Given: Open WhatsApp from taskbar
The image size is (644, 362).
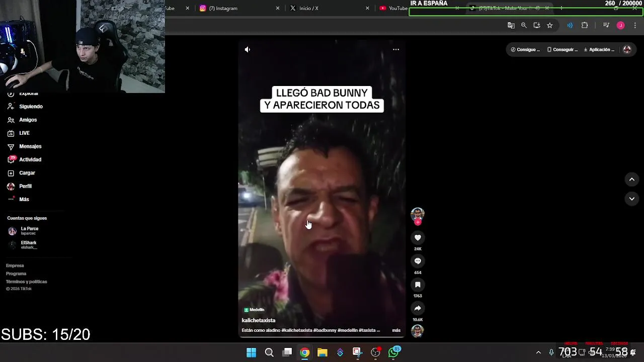Looking at the screenshot, I should pos(393,352).
